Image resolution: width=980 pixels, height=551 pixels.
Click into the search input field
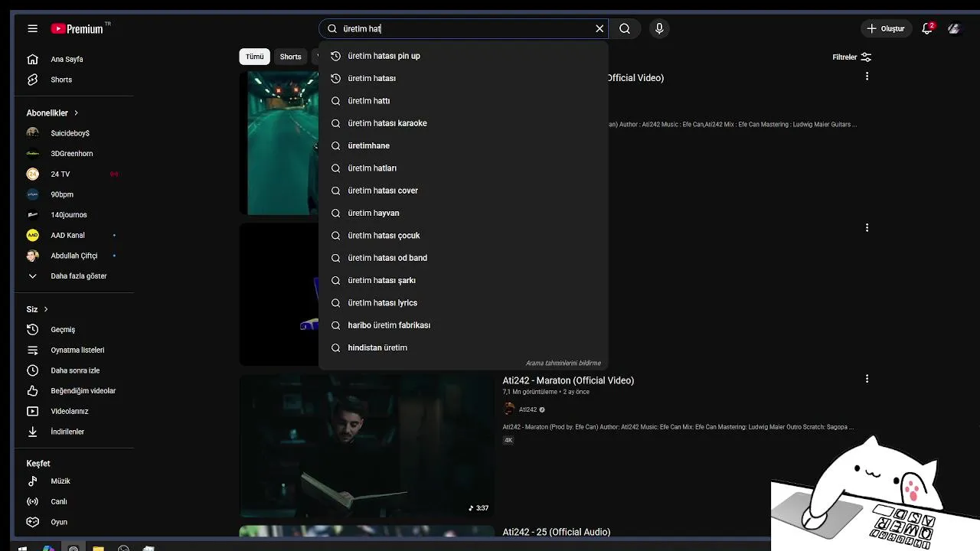pos(463,28)
